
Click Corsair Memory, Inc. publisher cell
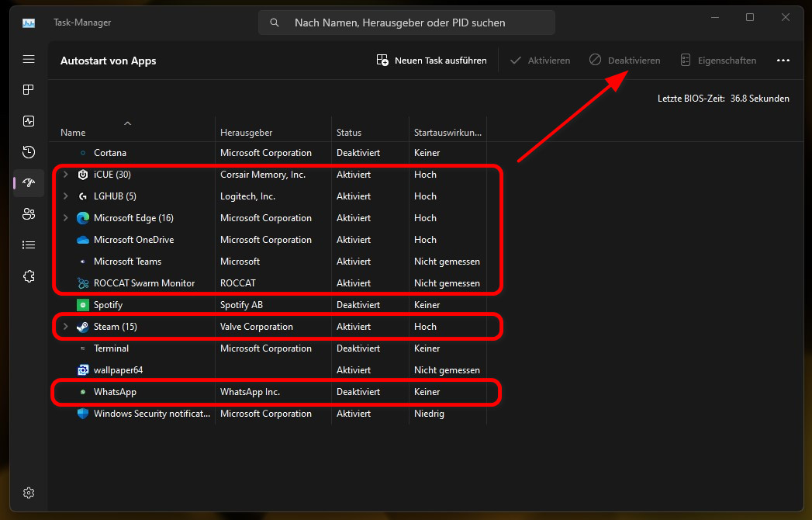263,175
